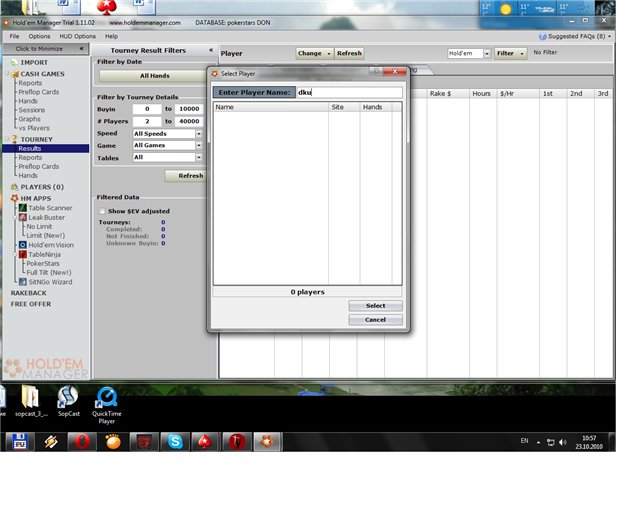Open Skype from the taskbar

175,442
